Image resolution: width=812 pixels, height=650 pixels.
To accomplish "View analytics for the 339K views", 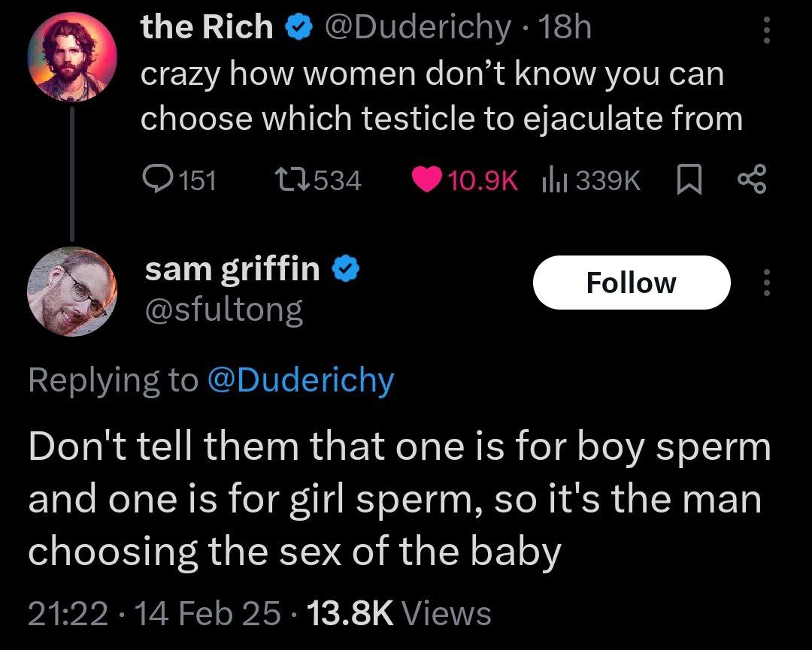I will tap(590, 180).
